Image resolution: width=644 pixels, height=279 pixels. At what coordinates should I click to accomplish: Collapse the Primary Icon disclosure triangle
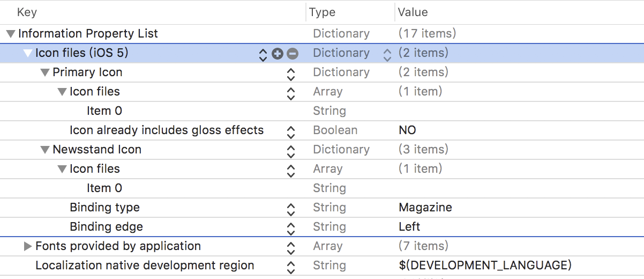pyautogui.click(x=45, y=72)
